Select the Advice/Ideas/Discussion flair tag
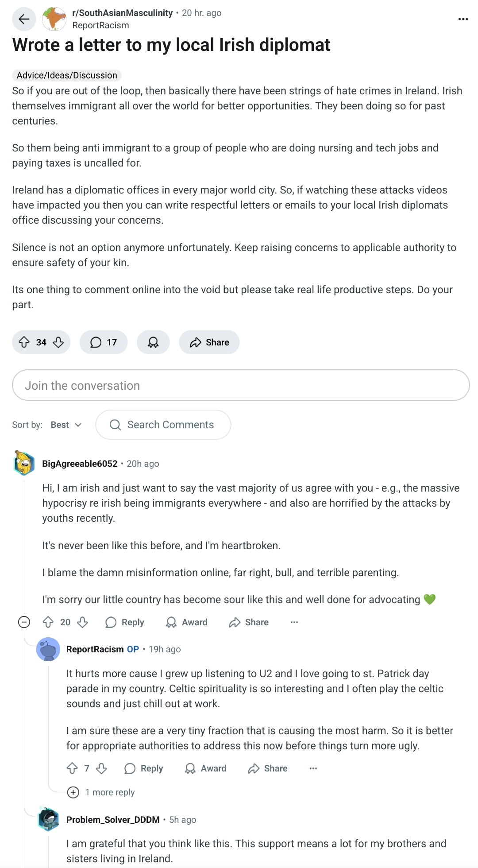 point(67,75)
